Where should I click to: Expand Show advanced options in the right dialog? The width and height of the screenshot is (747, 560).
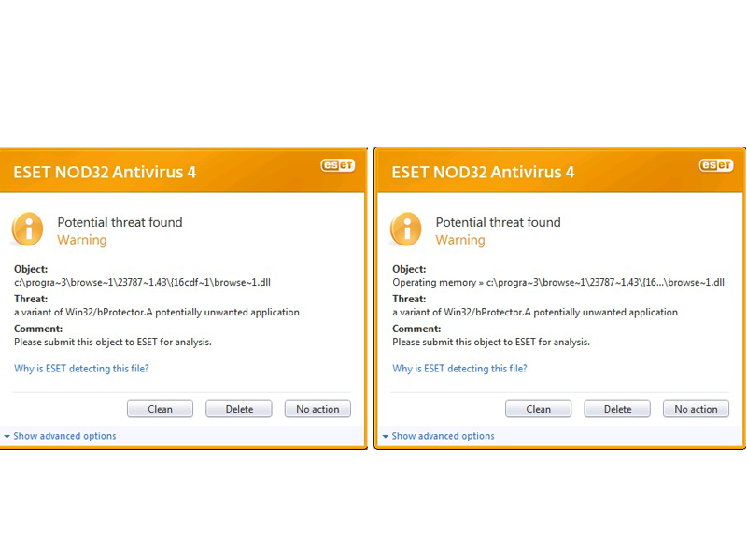443,436
